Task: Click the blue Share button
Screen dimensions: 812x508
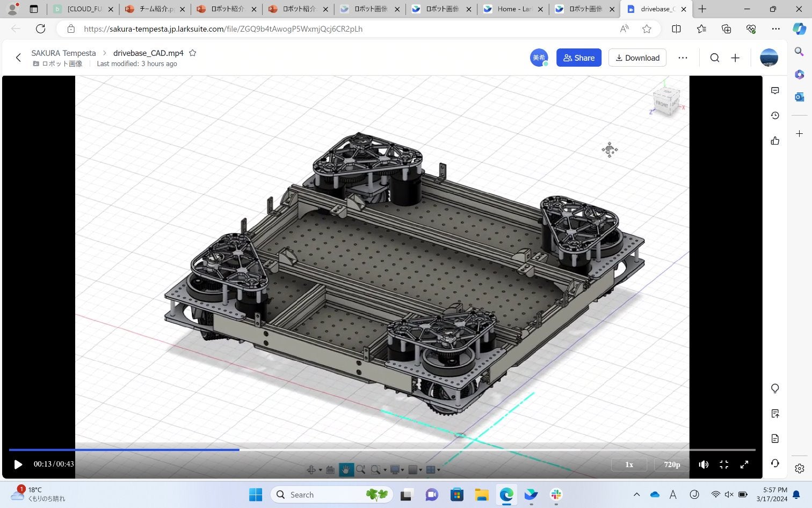Action: click(579, 58)
